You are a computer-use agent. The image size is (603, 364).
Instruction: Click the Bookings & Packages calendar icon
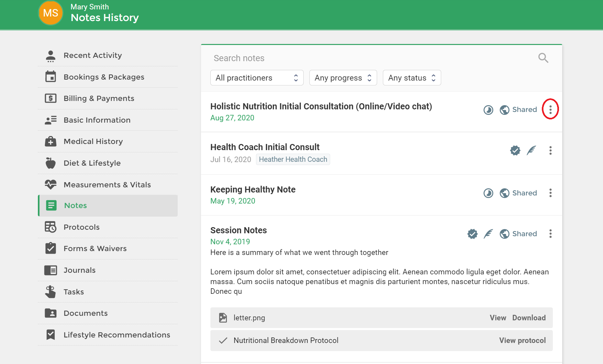coord(50,77)
